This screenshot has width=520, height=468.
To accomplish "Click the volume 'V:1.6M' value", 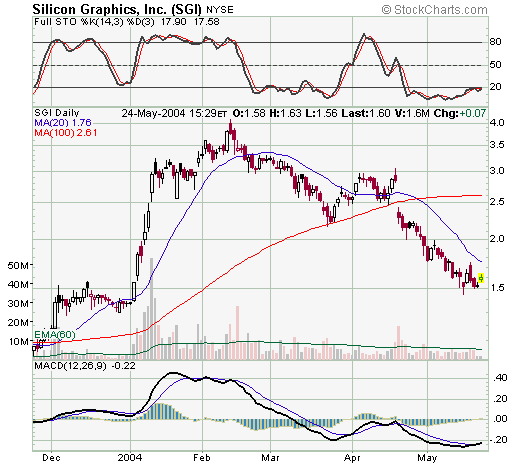I will (412, 113).
